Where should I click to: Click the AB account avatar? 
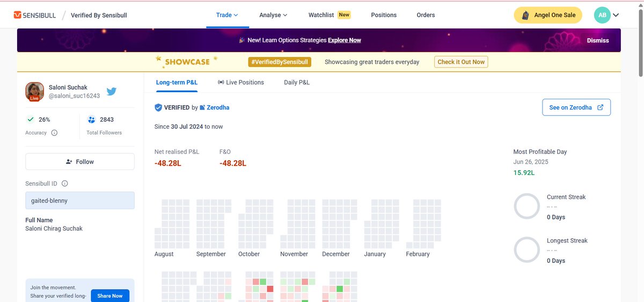[602, 15]
